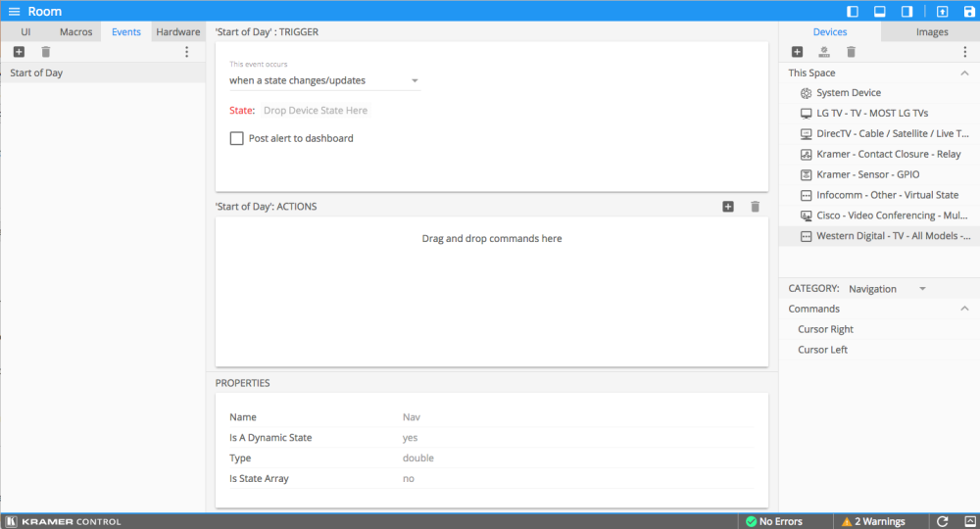Select Cisco - Video Conferencing device
This screenshot has height=529, width=980.
pyautogui.click(x=879, y=216)
